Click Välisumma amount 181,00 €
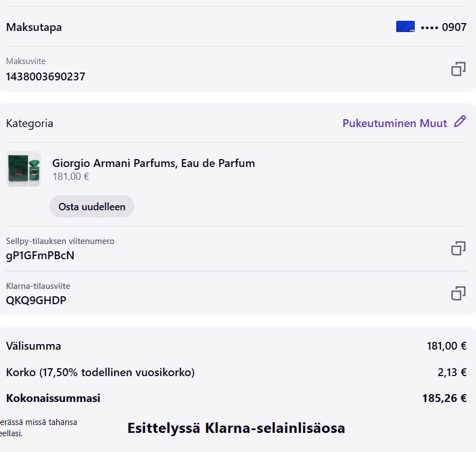Viewport: 476px width, 452px height. pos(447,346)
